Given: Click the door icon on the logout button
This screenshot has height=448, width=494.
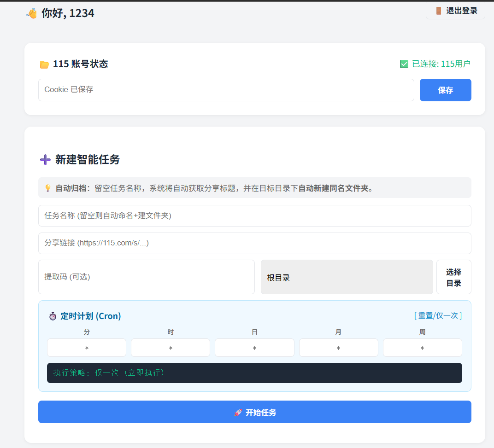Looking at the screenshot, I should click(438, 11).
